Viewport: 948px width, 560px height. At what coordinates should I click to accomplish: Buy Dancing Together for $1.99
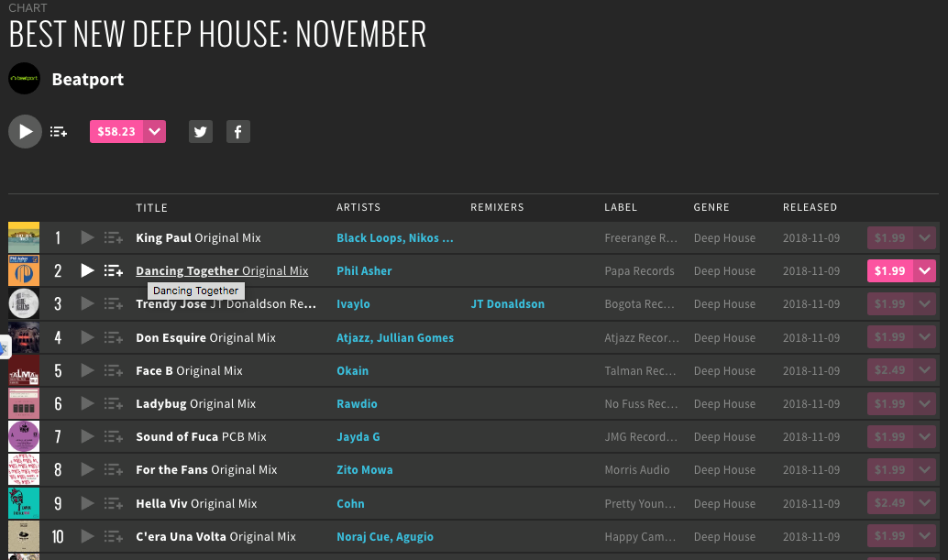coord(890,270)
